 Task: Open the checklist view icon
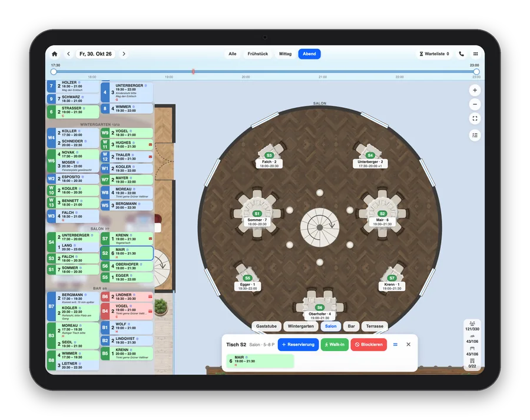475,135
